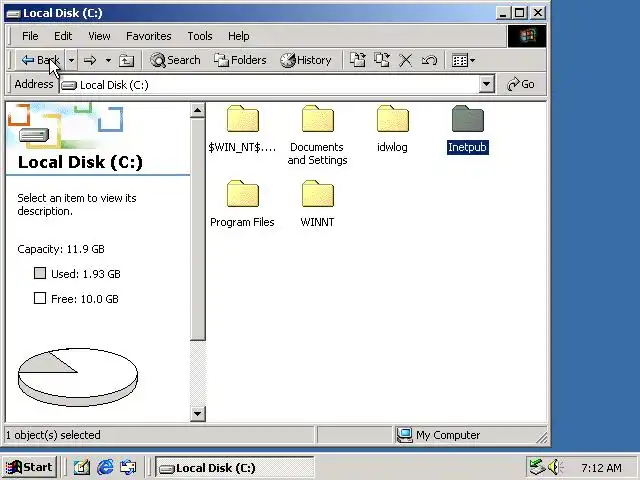This screenshot has height=480, width=640.
Task: Click the Local Disk (C:) pane heading
Action: 80,162
